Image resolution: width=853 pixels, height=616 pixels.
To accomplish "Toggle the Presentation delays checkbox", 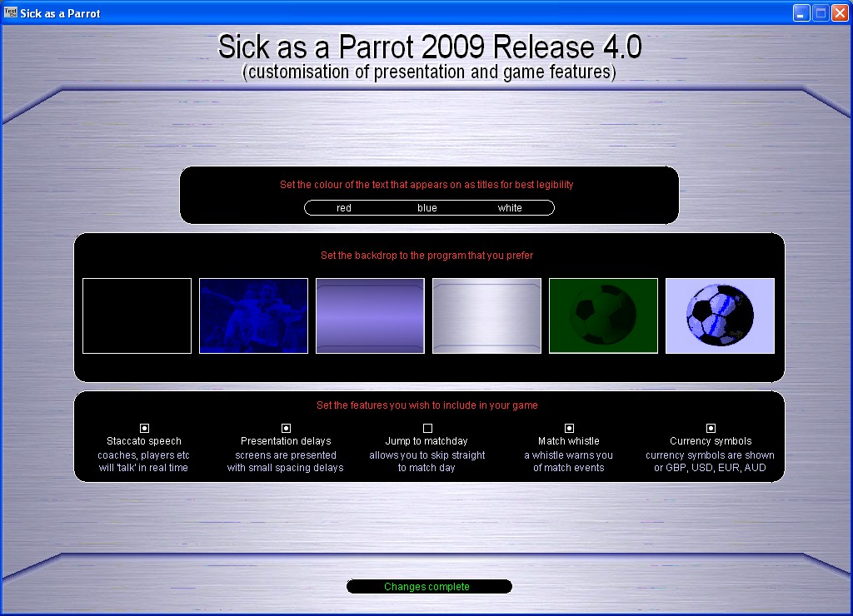I will [287, 428].
